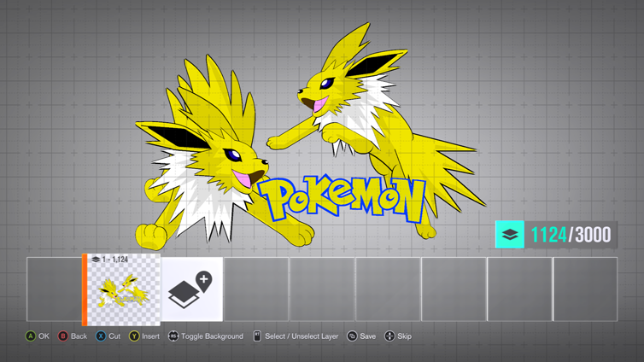Click the green A button icon
The width and height of the screenshot is (644, 362).
(x=31, y=336)
